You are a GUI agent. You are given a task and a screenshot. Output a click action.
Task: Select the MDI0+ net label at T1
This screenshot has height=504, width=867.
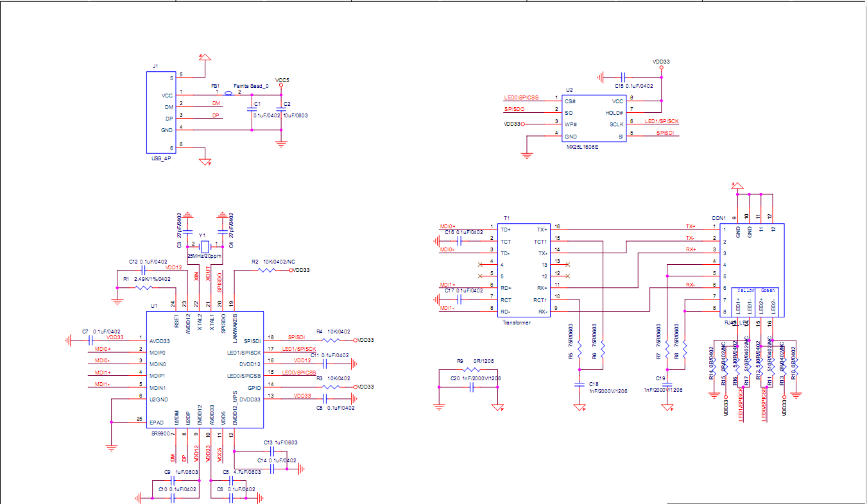(x=448, y=226)
